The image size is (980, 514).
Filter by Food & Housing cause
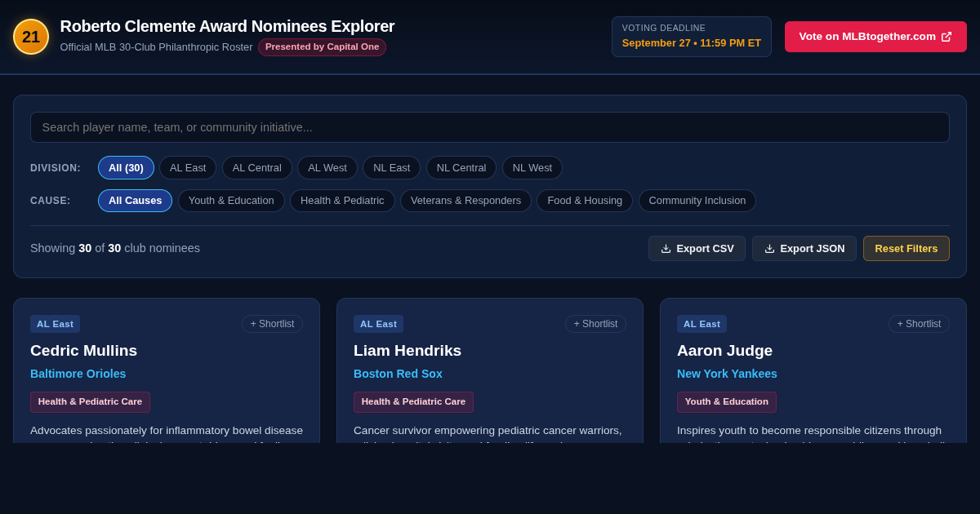pos(585,201)
